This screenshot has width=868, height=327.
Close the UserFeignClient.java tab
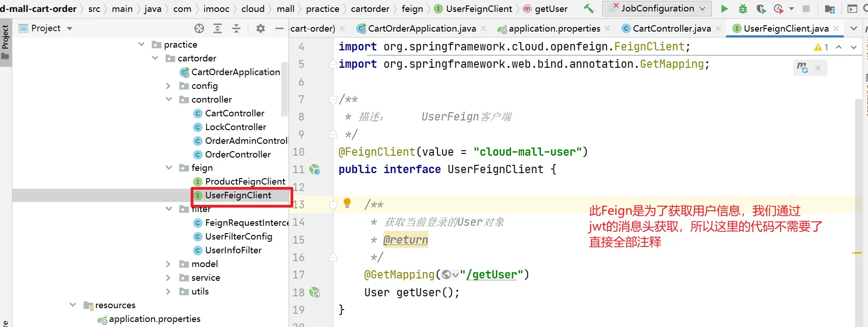[836, 28]
